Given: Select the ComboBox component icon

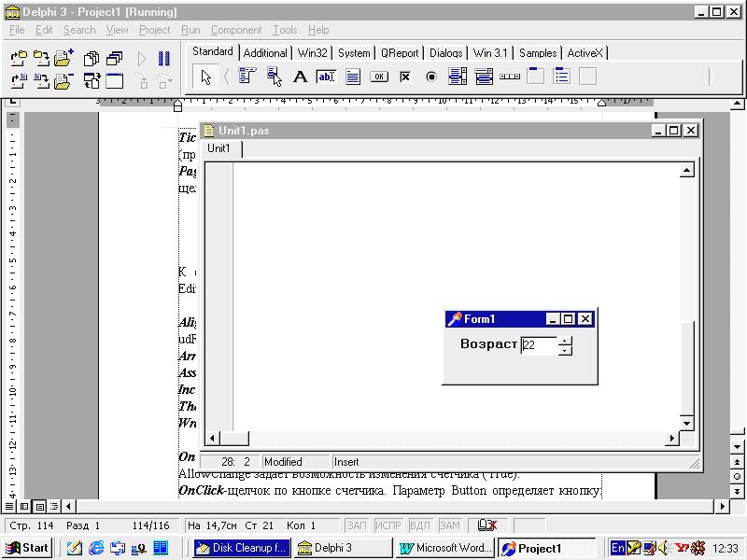Looking at the screenshot, I should click(x=484, y=77).
